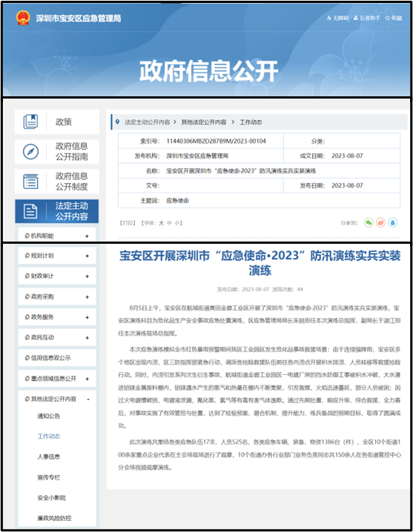Open 通知公告 submenu item
Viewport: 413px width, 532px height.
(x=49, y=416)
